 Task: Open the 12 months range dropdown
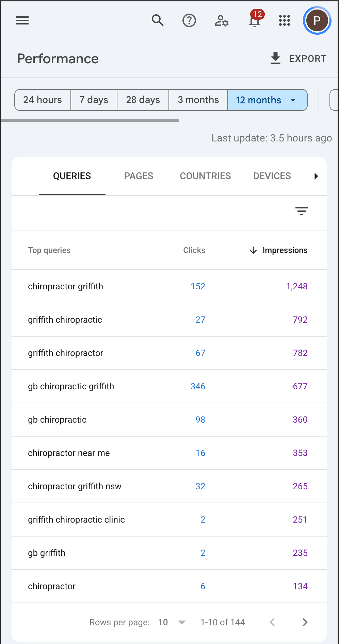[267, 100]
